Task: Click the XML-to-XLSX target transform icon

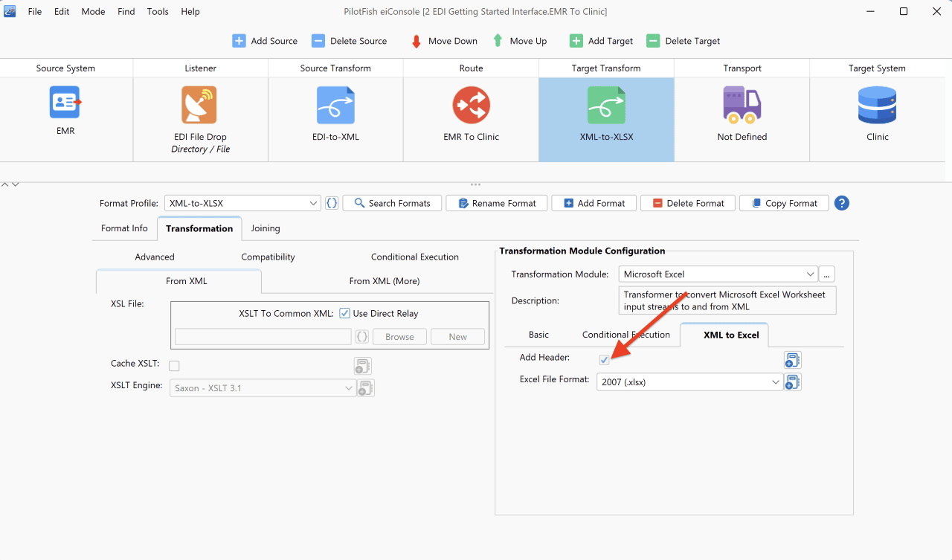Action: pyautogui.click(x=606, y=105)
